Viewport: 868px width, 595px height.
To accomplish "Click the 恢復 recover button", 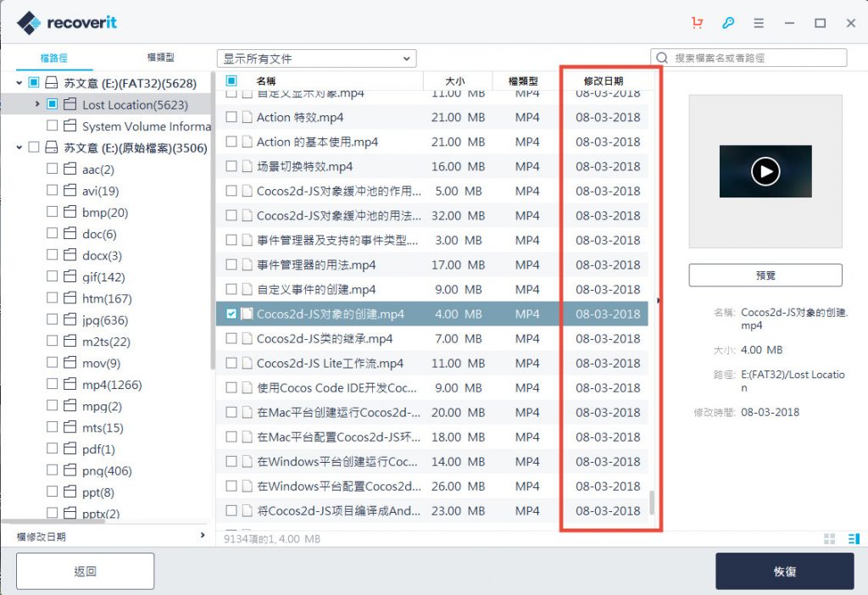I will pos(784,571).
